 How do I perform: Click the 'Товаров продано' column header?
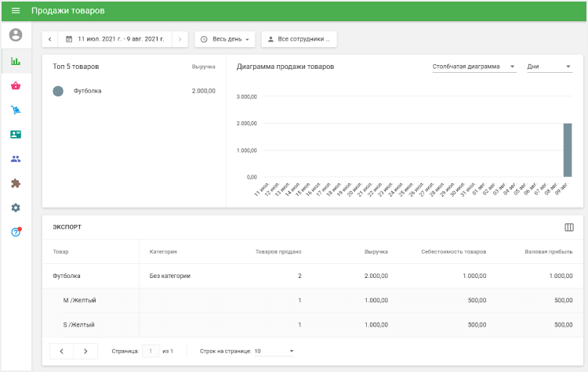(x=278, y=251)
